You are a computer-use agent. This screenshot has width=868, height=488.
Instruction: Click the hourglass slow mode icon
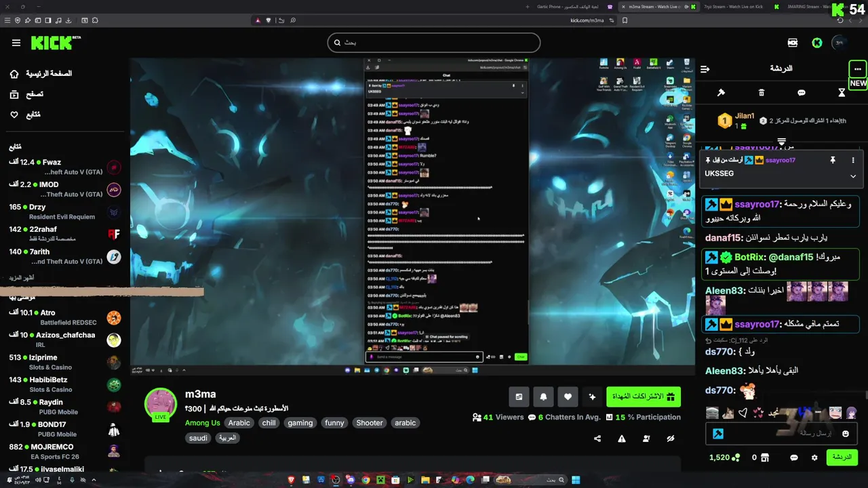[x=842, y=92]
